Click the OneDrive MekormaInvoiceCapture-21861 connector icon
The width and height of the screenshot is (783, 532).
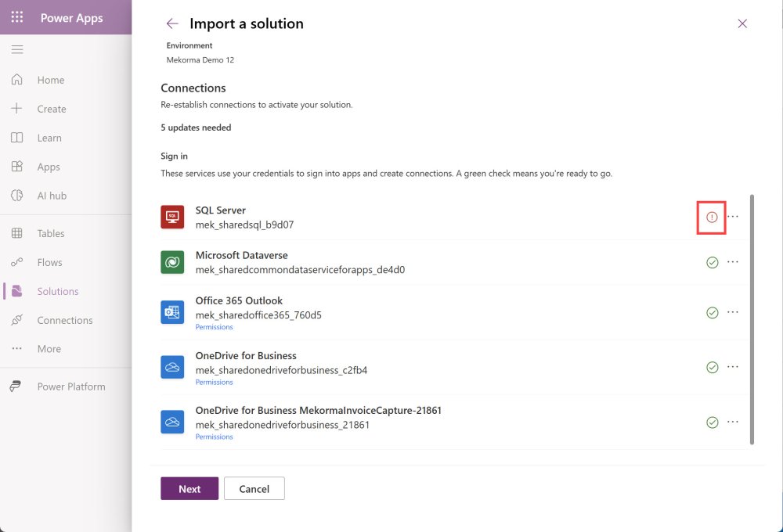point(172,422)
